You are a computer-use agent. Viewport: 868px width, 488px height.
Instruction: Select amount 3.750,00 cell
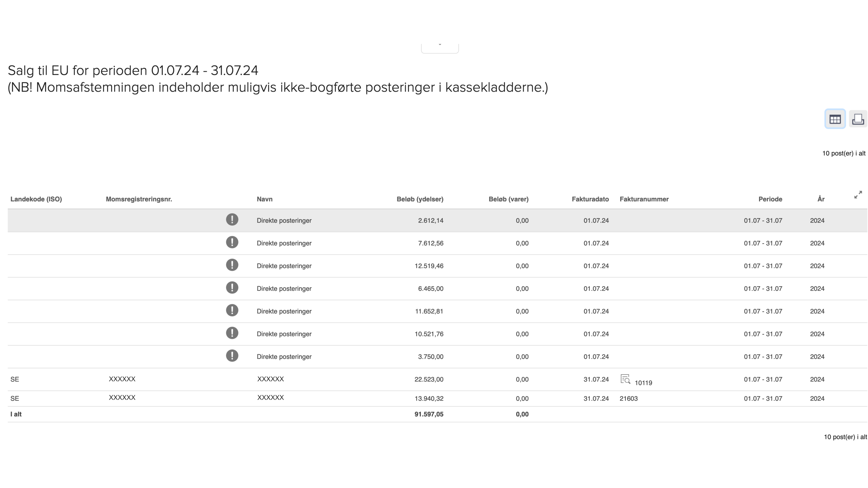(x=431, y=357)
